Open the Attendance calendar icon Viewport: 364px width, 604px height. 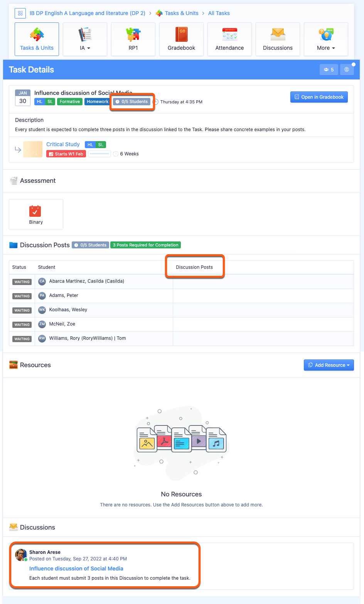point(229,35)
